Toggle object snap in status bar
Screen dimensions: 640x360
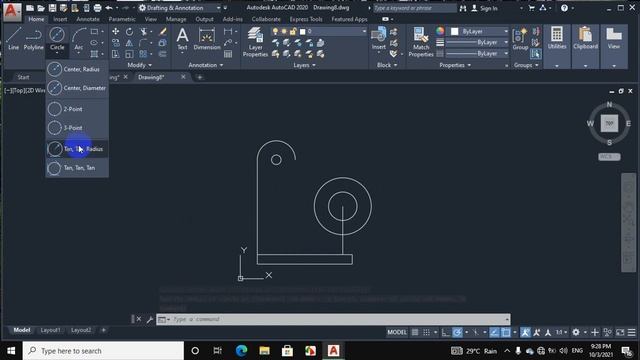[506, 332]
